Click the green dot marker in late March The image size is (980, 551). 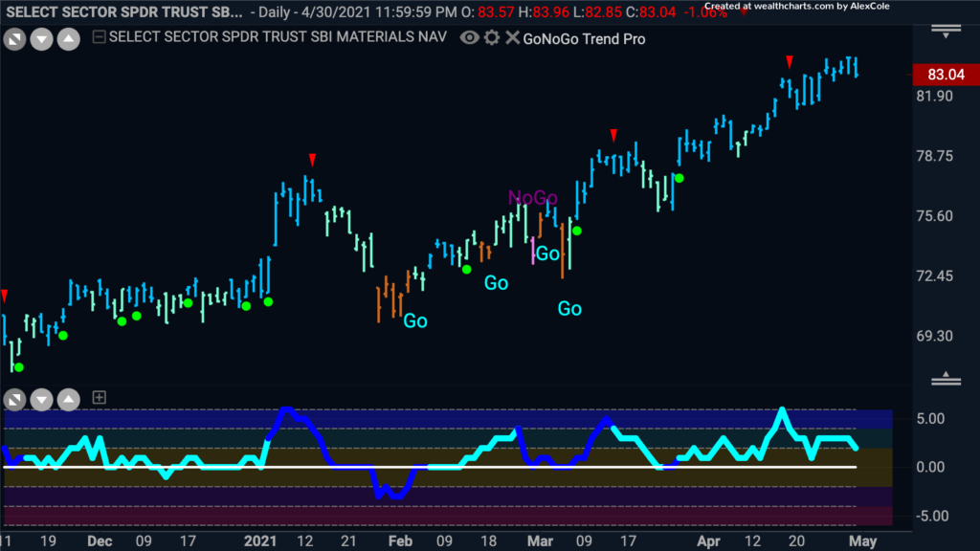coord(679,179)
